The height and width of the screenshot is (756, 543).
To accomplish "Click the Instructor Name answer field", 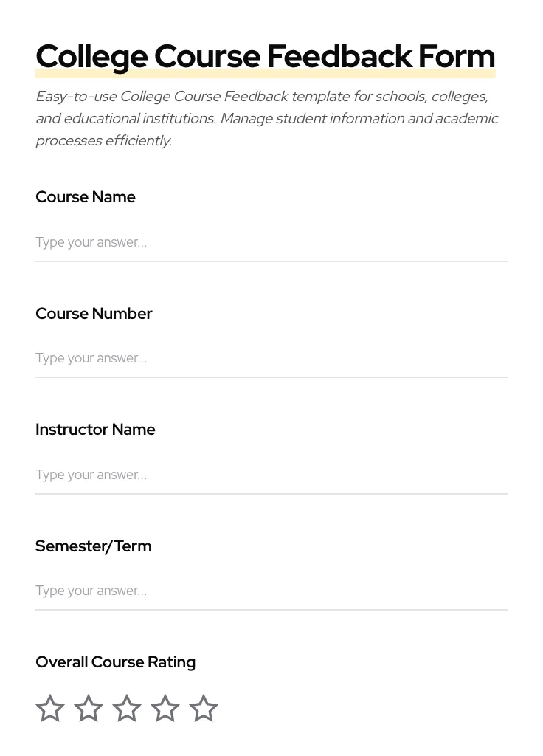I will click(271, 475).
